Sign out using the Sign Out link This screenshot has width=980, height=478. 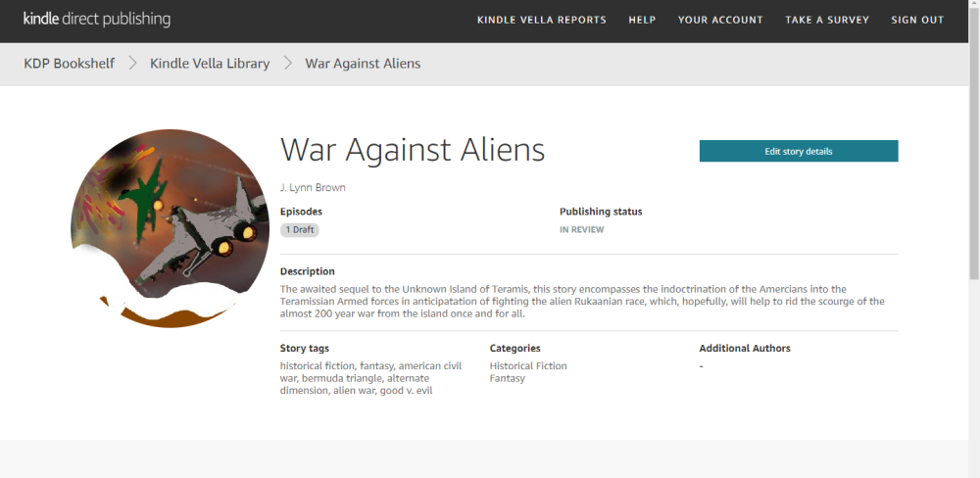917,21
